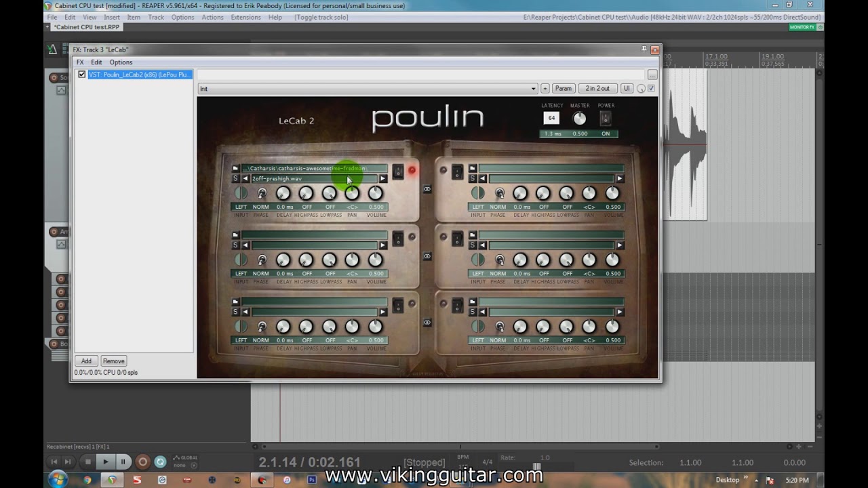The height and width of the screenshot is (488, 868).
Task: Flip the LeCab POWER switch
Action: pyautogui.click(x=606, y=119)
